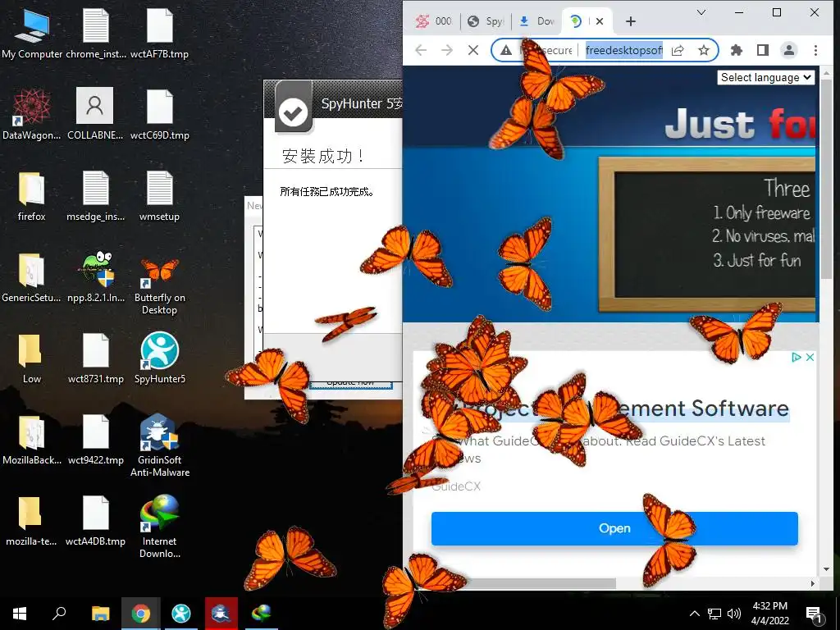Click freedesktopsoft address bar text
Viewport: 840px width, 630px height.
click(624, 50)
